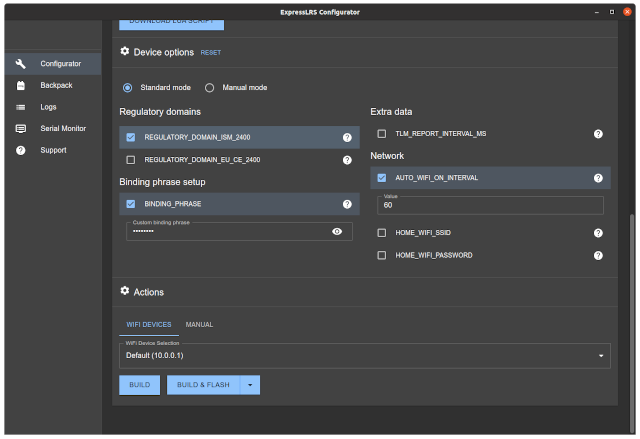The width and height of the screenshot is (640, 439).
Task: Enable TLM_REPORT_INTERVAL_MS checkbox
Action: [382, 134]
